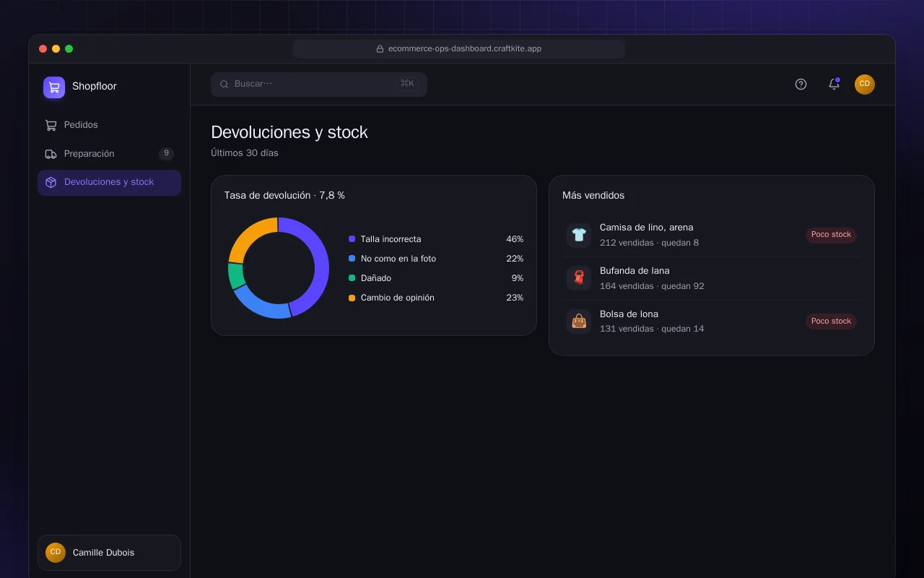Click the purple Talla incorrecta legend swatch
Screen dimensions: 924x578
(352, 239)
